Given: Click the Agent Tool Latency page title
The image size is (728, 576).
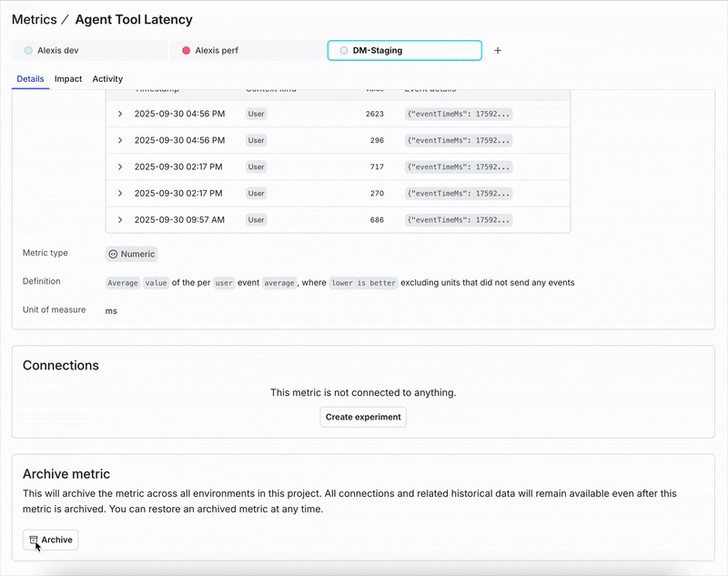Looking at the screenshot, I should pos(134,19).
